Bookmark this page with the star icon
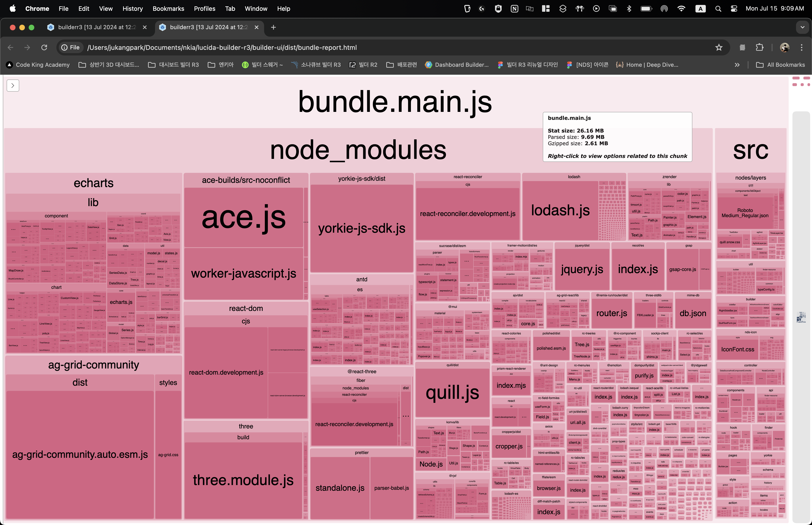Screen dimensions: 812x525 tap(719, 47)
